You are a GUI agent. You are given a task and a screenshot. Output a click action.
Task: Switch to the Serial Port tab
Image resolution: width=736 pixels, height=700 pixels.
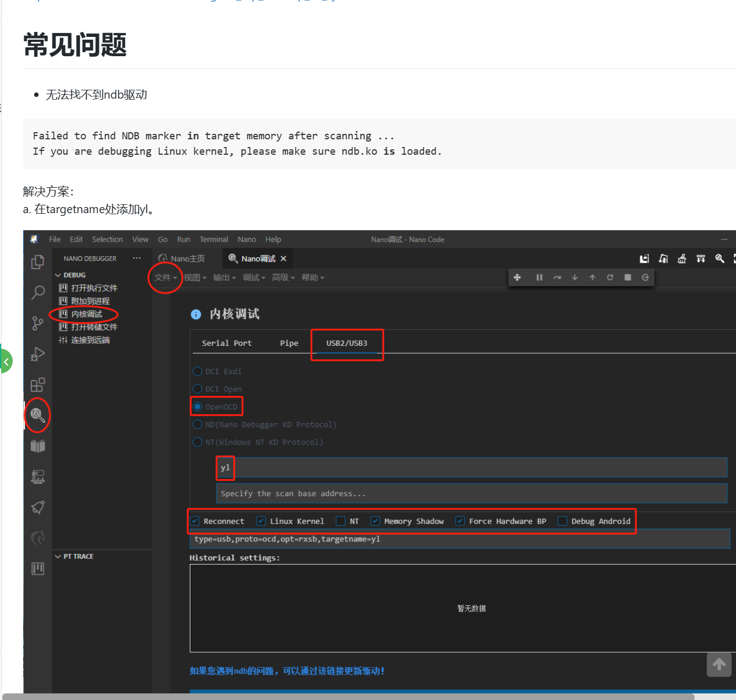[227, 343]
